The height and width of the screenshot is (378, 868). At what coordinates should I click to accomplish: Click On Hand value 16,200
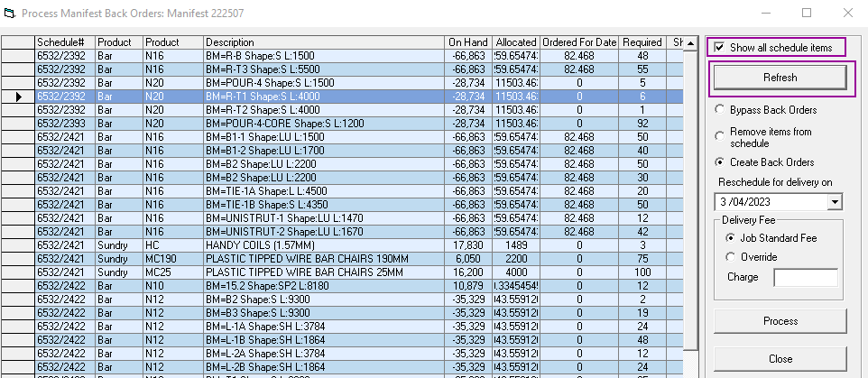click(x=468, y=272)
